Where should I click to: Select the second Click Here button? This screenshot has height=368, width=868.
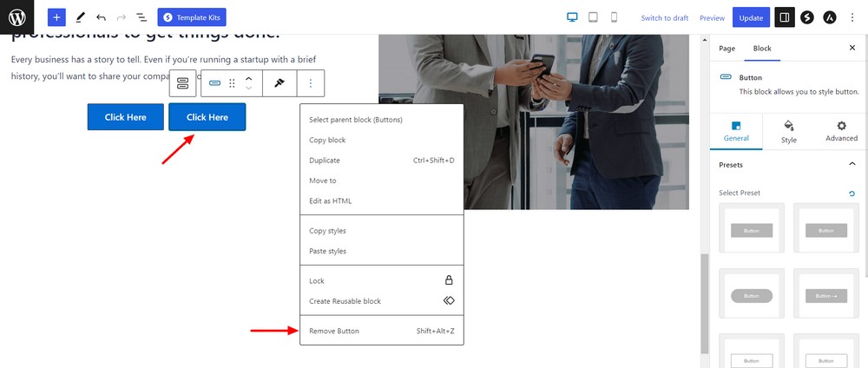point(207,117)
